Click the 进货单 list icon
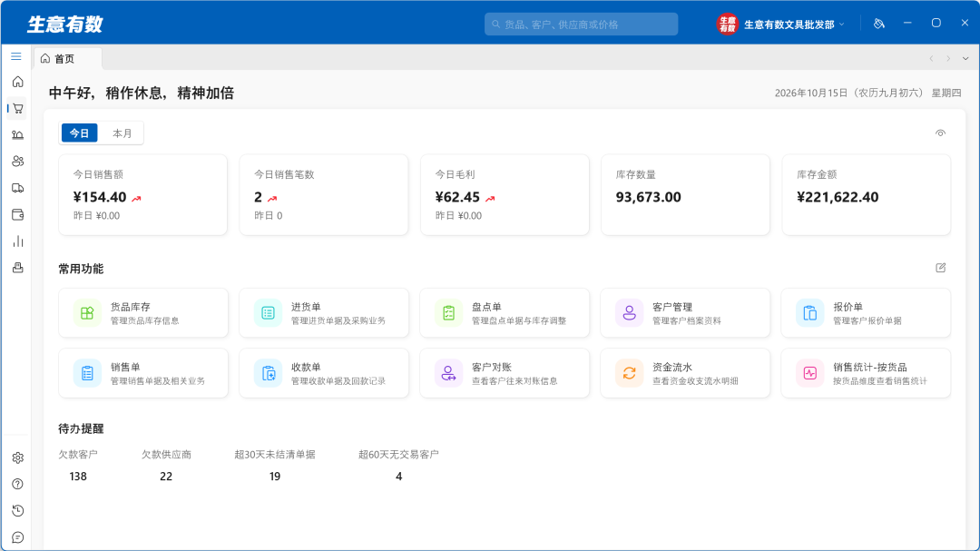The height and width of the screenshot is (551, 980). click(268, 312)
